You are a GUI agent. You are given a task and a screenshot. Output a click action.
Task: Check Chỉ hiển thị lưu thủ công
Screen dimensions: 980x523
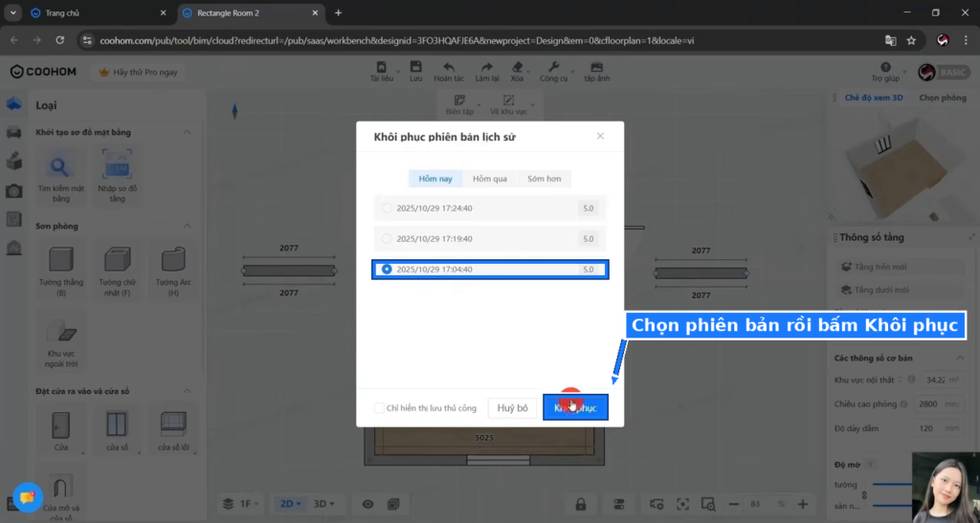(x=379, y=407)
